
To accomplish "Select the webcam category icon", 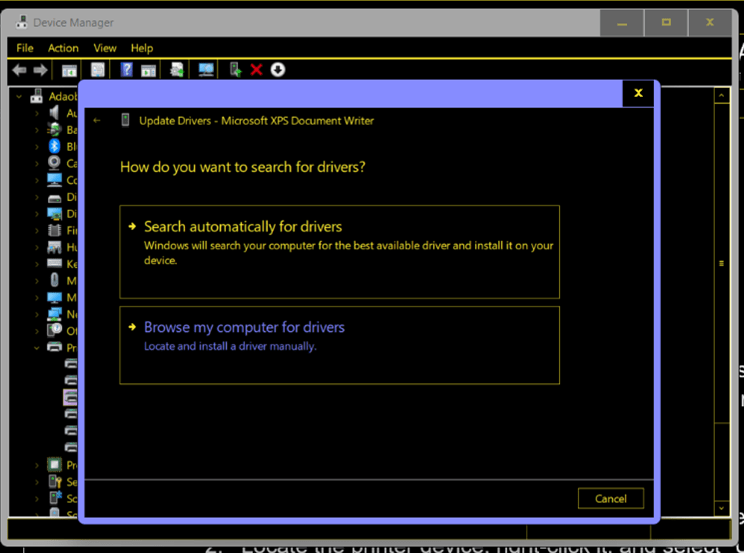I will pyautogui.click(x=54, y=163).
